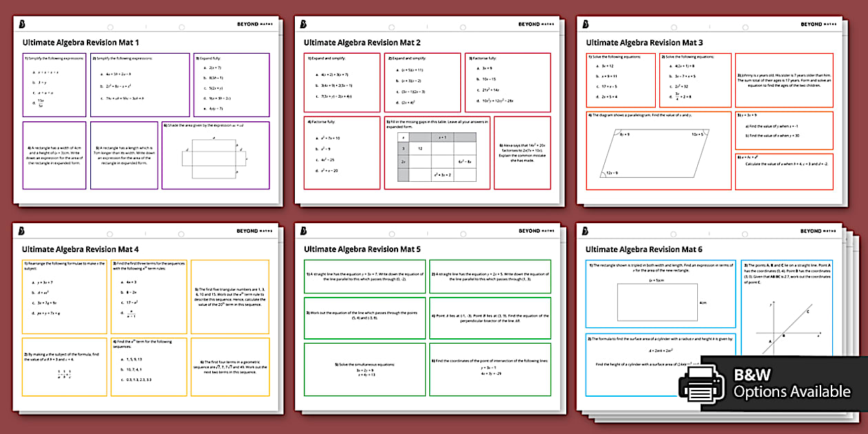Click the simultaneous equations question on Mat 5
Image resolution: width=868 pixels, height=434 pixels.
pyautogui.click(x=365, y=371)
